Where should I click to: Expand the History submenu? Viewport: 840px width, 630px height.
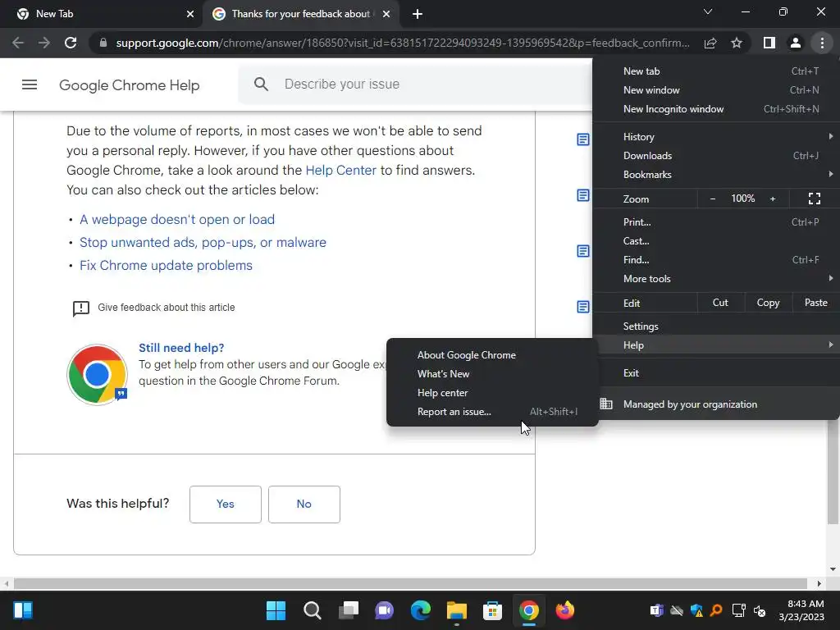(715, 137)
